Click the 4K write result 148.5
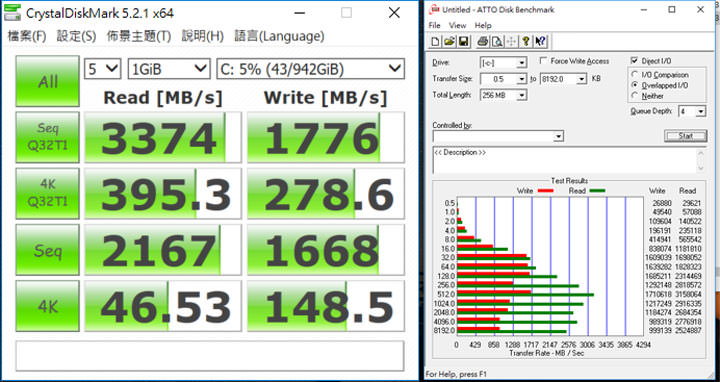Screen dimensions: 720x382 tap(326, 306)
